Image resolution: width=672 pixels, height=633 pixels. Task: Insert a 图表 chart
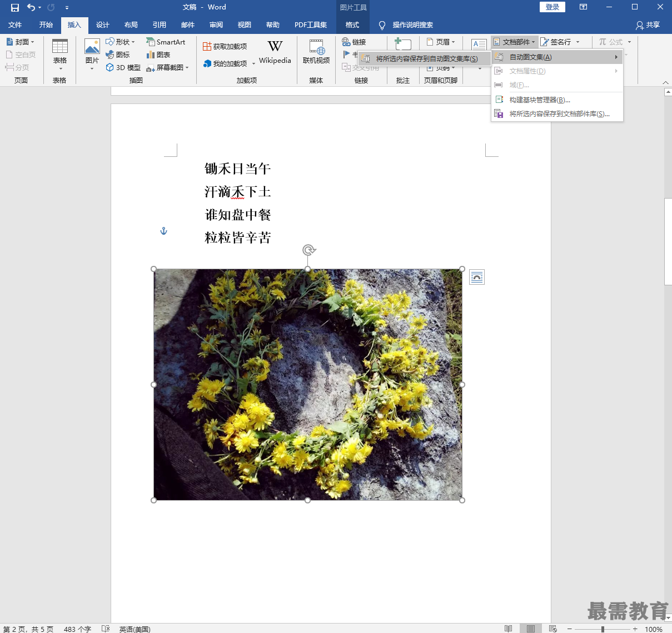(158, 55)
